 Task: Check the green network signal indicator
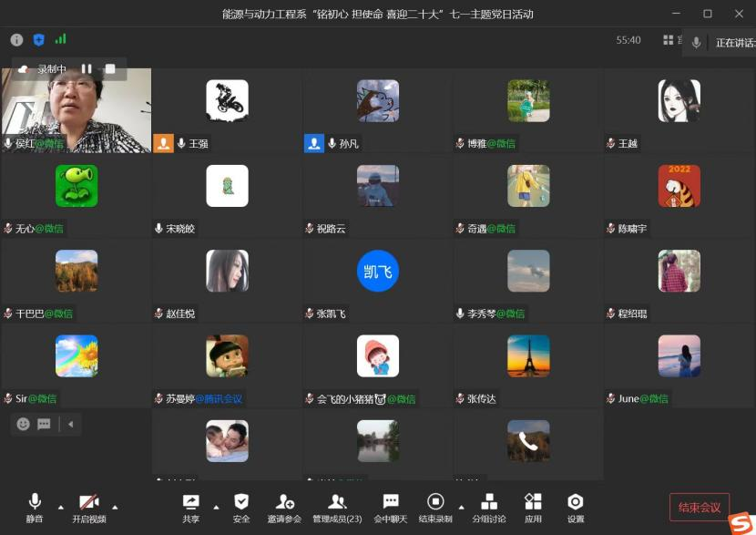[61, 39]
